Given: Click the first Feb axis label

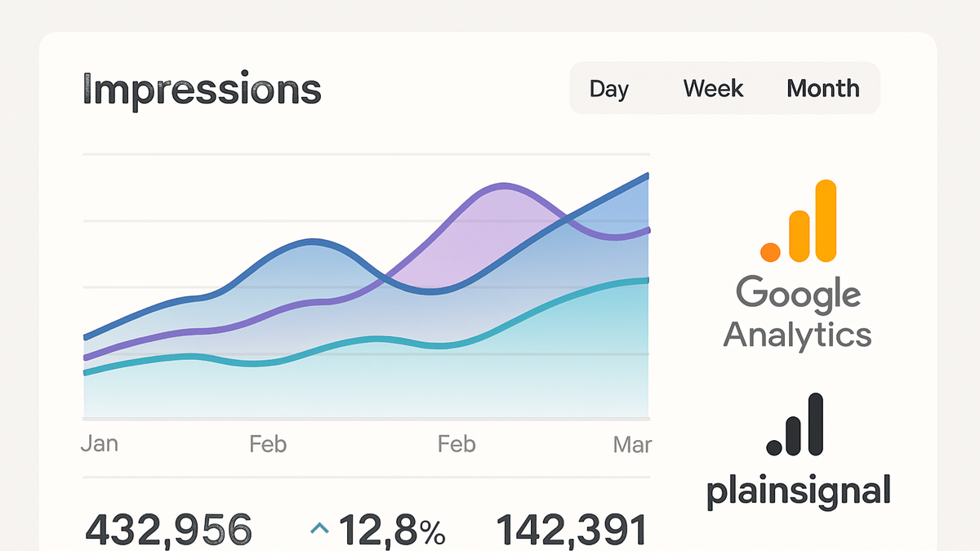Looking at the screenshot, I should point(268,444).
